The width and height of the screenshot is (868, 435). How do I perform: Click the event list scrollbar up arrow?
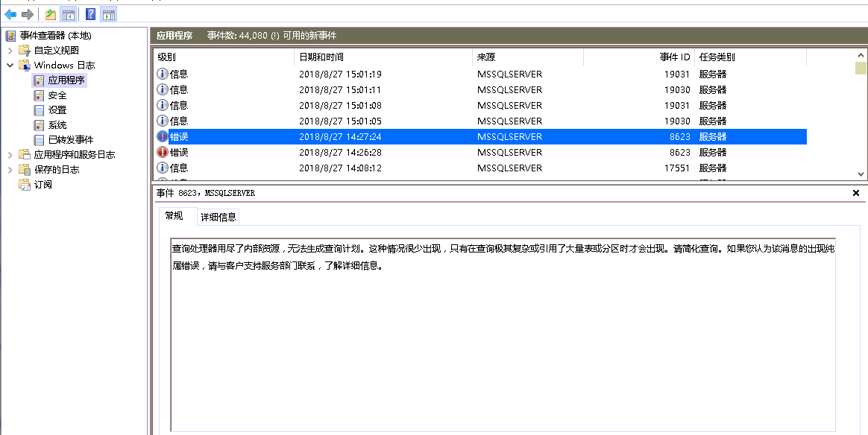coord(861,55)
